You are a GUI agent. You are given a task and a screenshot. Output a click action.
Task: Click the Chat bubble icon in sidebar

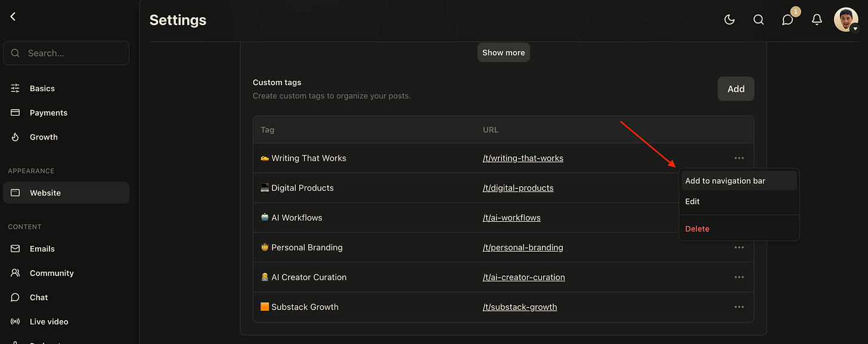[15, 297]
